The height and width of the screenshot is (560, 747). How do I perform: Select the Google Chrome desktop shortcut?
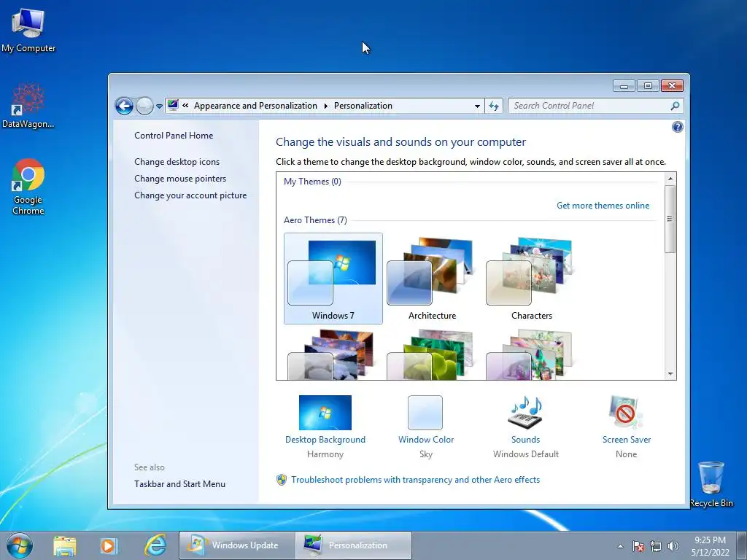28,187
